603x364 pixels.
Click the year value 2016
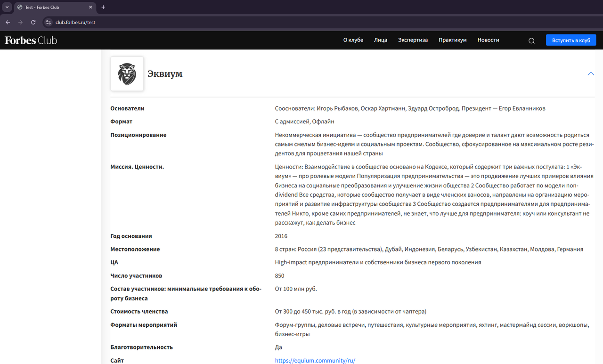point(281,236)
